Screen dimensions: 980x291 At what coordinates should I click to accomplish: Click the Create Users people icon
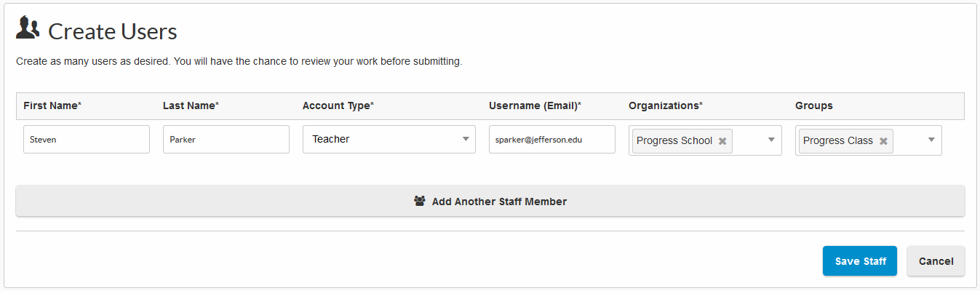[28, 28]
